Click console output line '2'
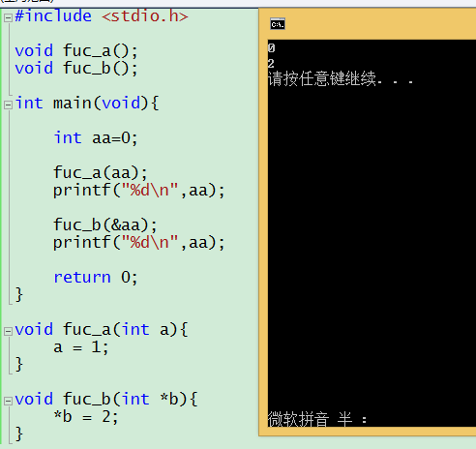 271,63
